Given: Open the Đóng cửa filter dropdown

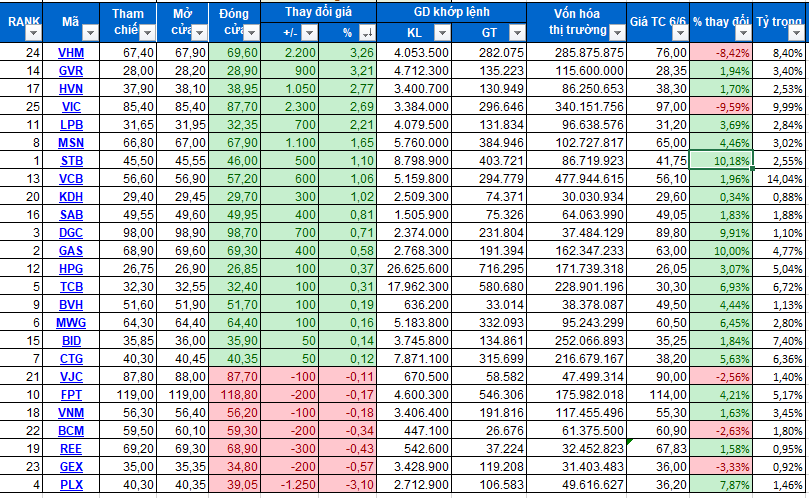Looking at the screenshot, I should coord(251,33).
